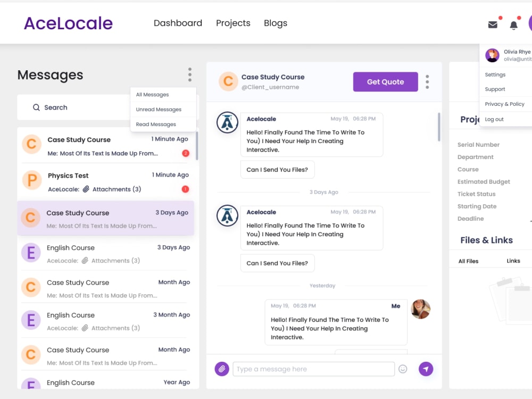532x399 pixels.
Task: Open the emoji picker smiley icon
Action: coord(403,369)
